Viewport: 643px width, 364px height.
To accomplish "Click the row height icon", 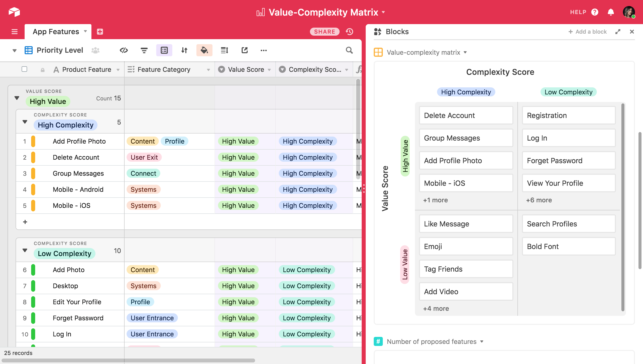I will pos(224,50).
